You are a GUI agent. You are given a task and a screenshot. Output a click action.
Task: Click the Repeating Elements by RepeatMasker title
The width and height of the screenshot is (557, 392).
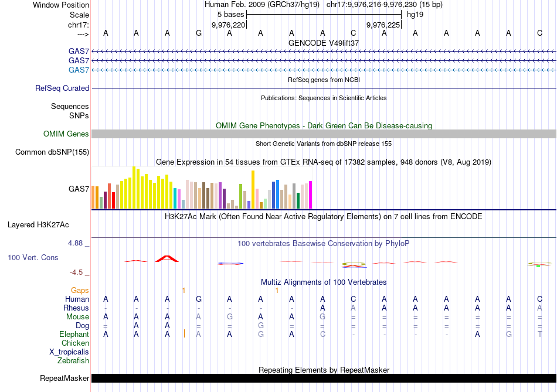coord(324,370)
